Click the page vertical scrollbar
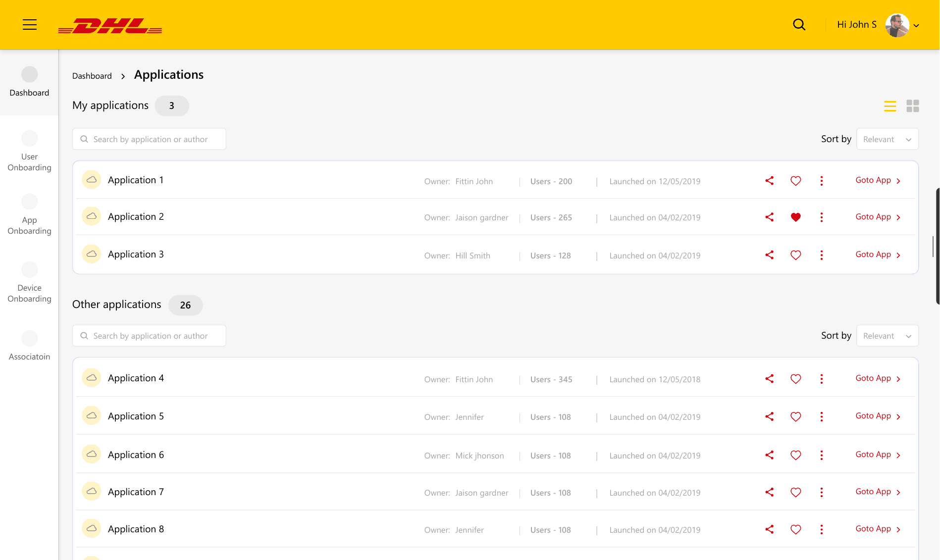 point(938,246)
